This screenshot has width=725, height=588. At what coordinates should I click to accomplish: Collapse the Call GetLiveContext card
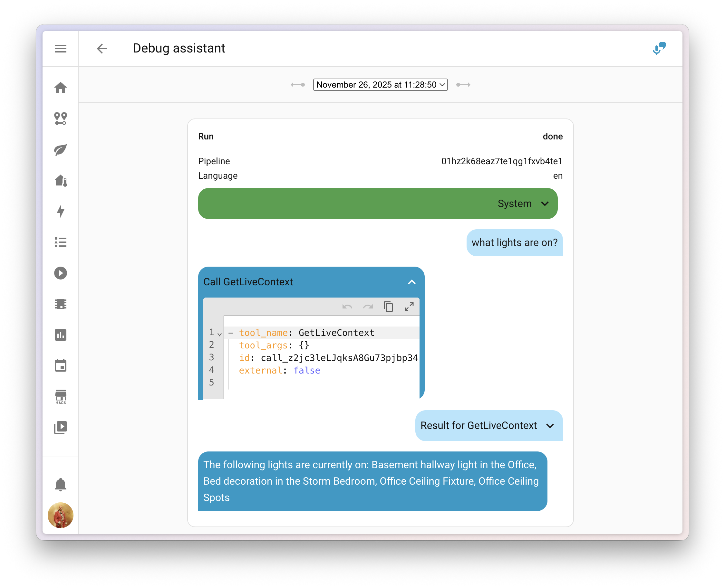411,281
